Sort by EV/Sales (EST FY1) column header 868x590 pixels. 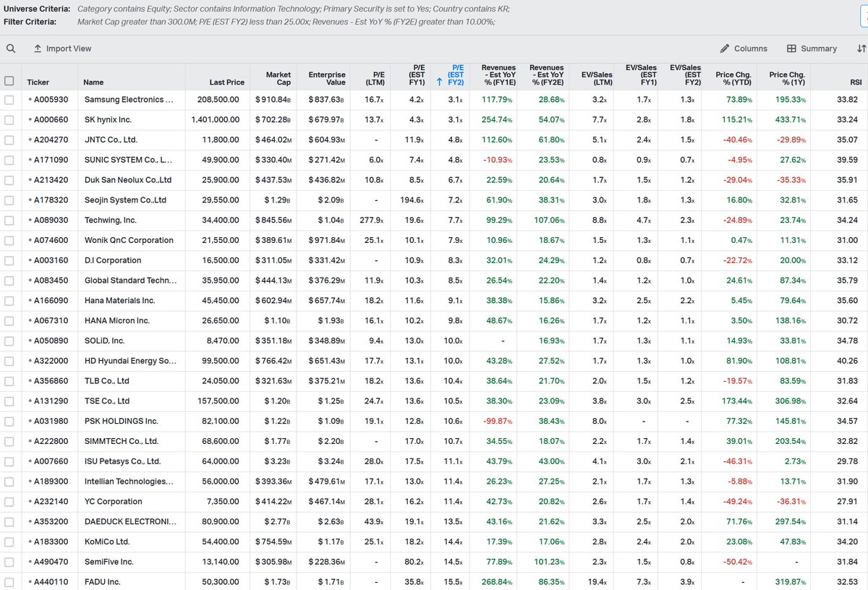[641, 74]
